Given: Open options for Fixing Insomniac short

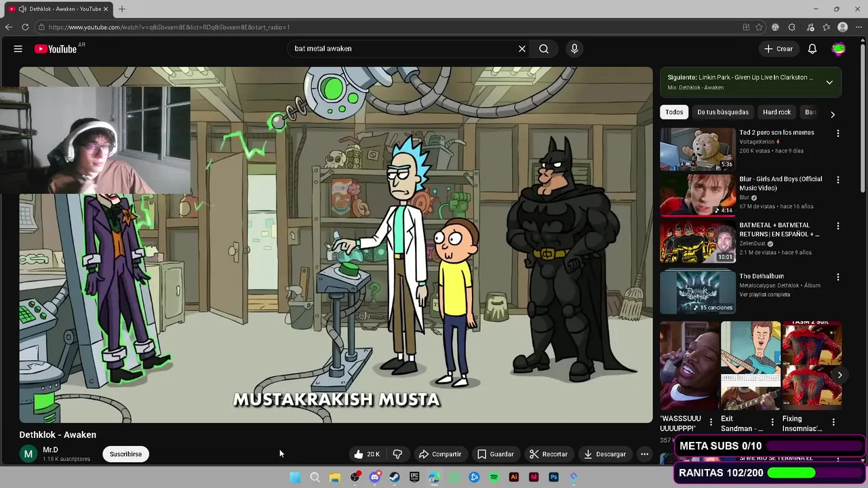Looking at the screenshot, I should pyautogui.click(x=833, y=422).
